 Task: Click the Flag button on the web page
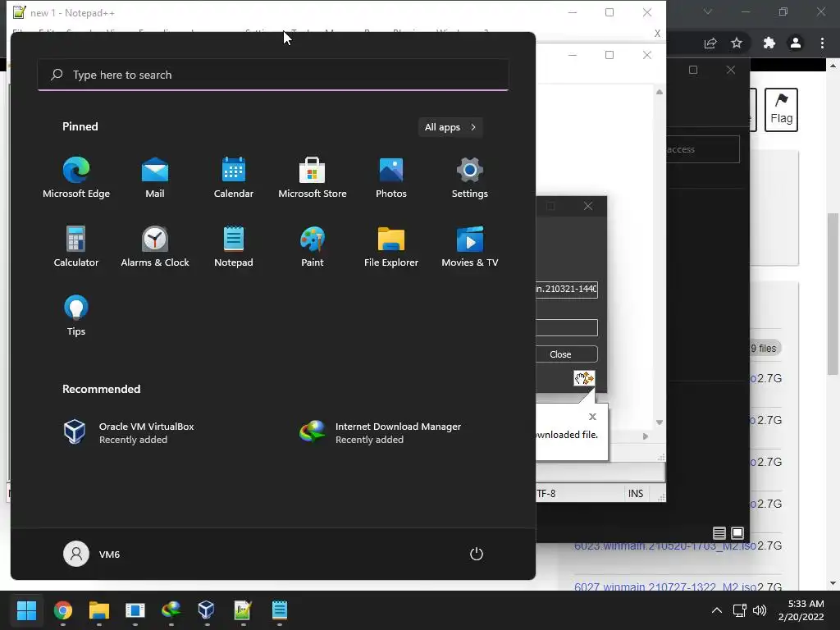click(781, 110)
